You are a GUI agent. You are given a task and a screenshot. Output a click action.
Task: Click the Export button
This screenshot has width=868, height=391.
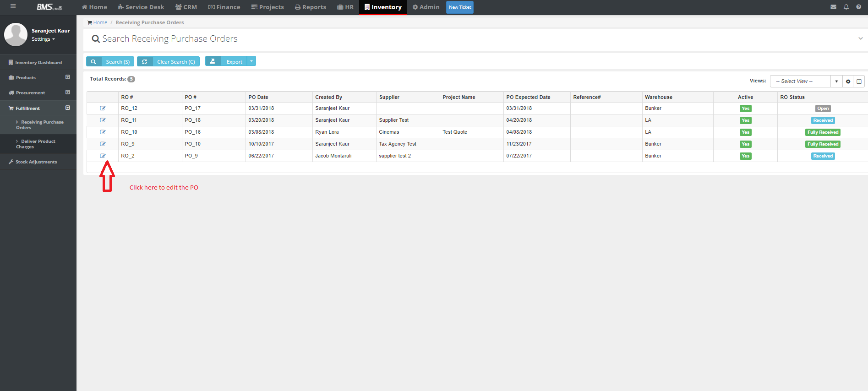coord(227,61)
